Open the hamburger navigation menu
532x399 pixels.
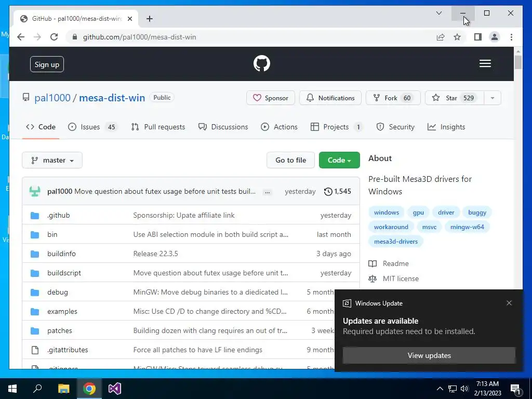[485, 63]
